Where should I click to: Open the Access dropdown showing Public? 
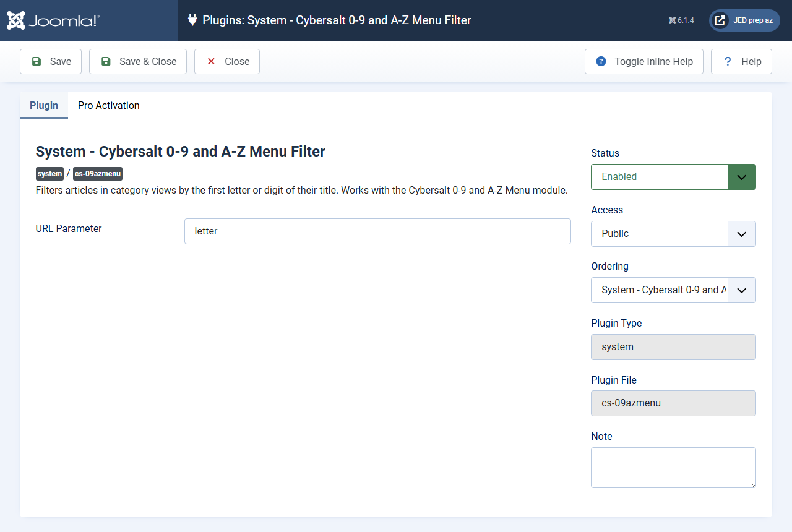(x=673, y=234)
